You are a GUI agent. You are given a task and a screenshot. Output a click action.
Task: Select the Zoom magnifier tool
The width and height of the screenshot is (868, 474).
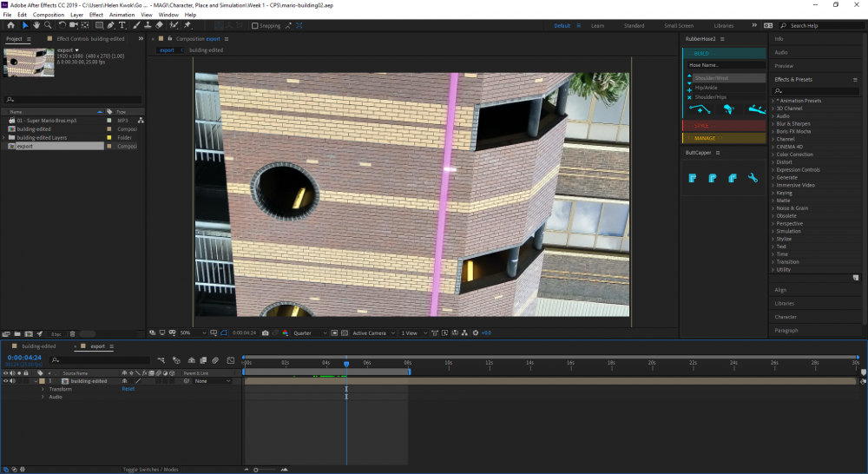pyautogui.click(x=48, y=25)
